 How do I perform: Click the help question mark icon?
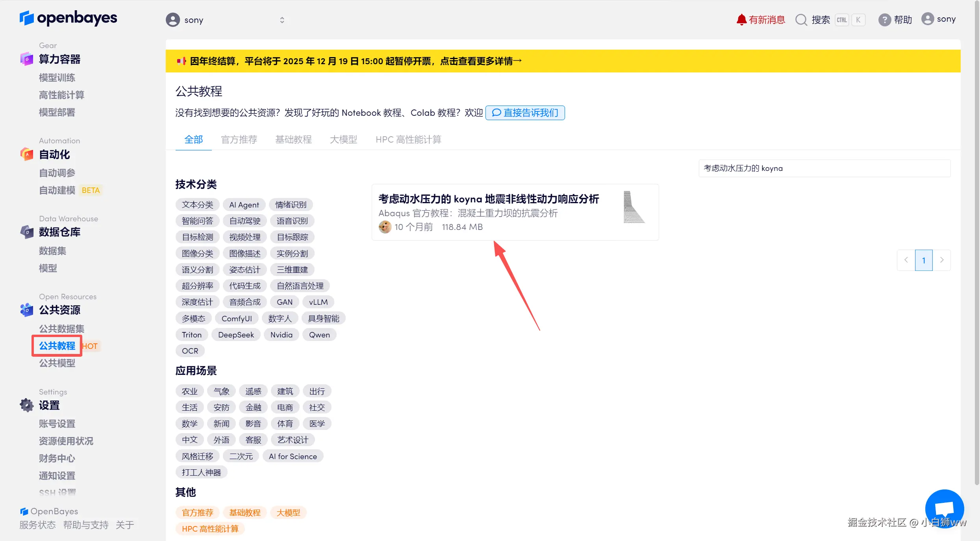tap(884, 20)
